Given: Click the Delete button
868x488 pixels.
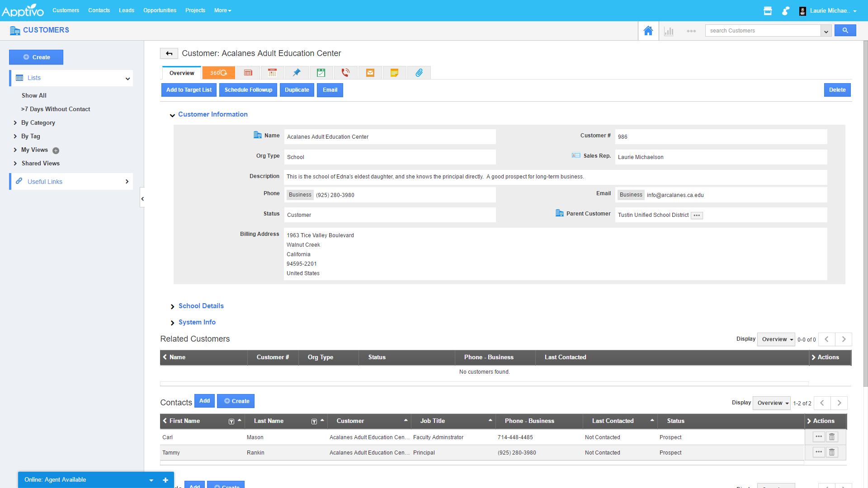Looking at the screenshot, I should (x=837, y=90).
